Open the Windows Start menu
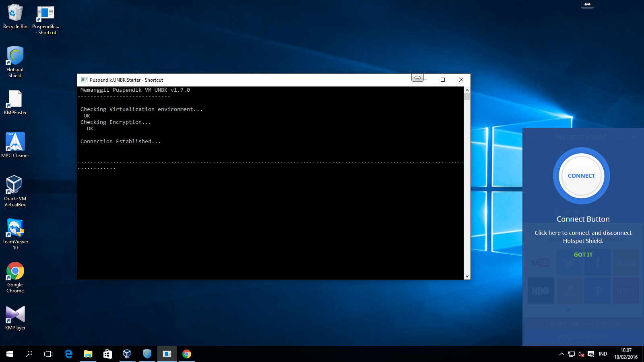This screenshot has width=644, height=362. [x=10, y=354]
